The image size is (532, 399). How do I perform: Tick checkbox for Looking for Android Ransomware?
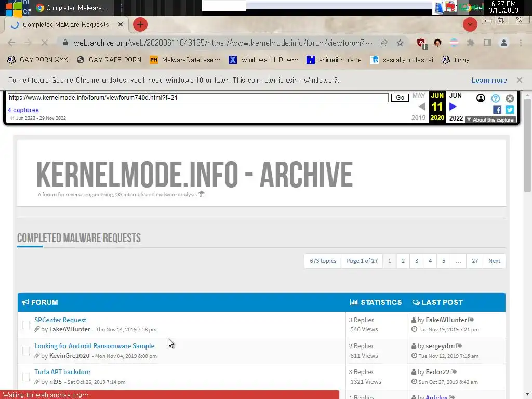click(x=26, y=351)
